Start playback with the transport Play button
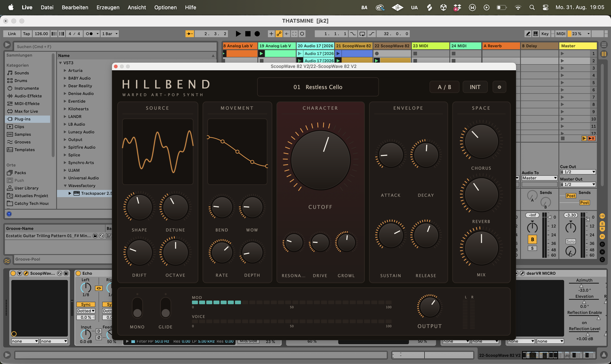Screen dimensions: 611x364 click(238, 34)
